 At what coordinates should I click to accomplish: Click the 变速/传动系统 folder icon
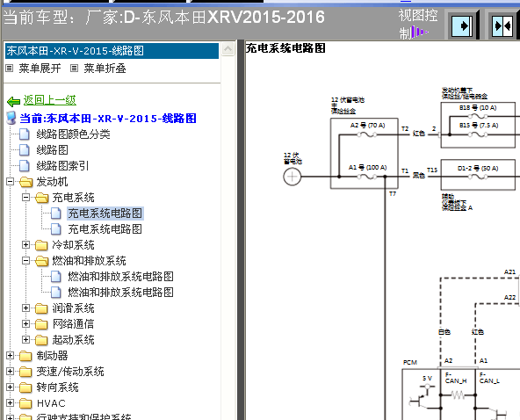click(25, 372)
